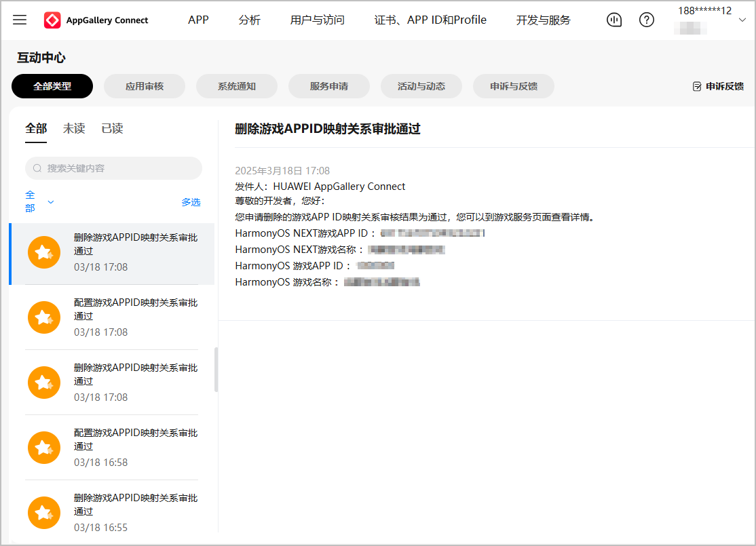This screenshot has width=756, height=546.
Task: Open the 用户与访问 menu
Action: [317, 20]
